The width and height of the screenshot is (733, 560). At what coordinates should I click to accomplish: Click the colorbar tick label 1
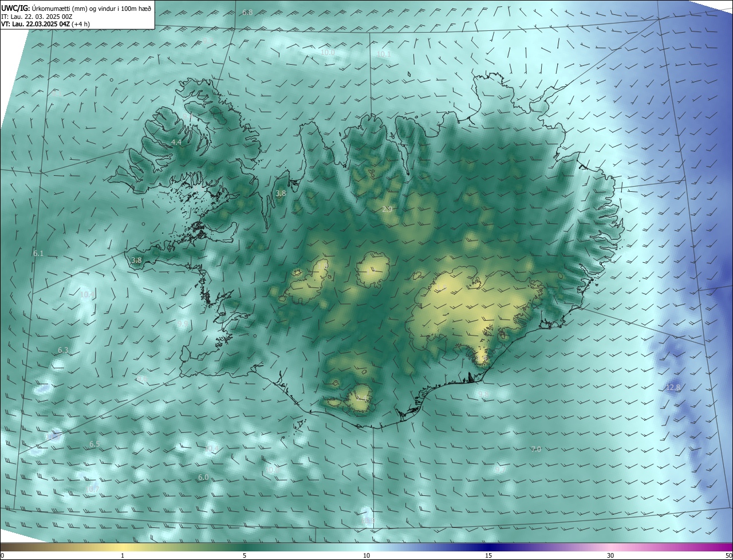[x=123, y=556]
